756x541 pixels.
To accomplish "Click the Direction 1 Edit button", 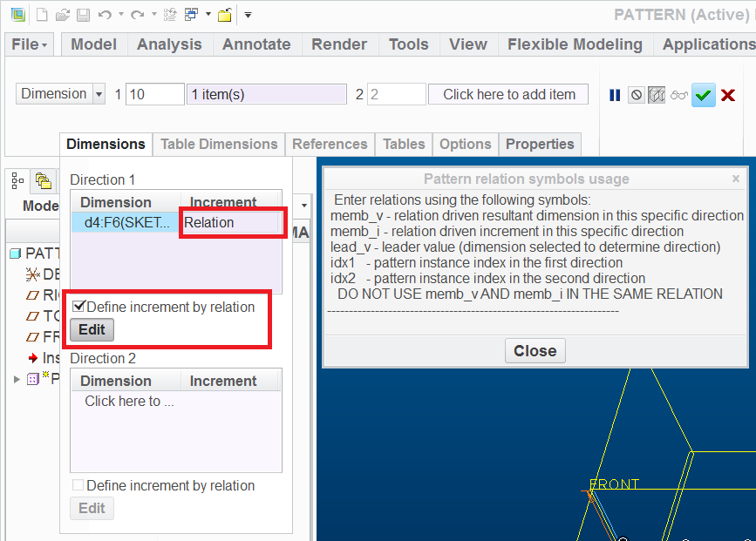I will pyautogui.click(x=92, y=330).
